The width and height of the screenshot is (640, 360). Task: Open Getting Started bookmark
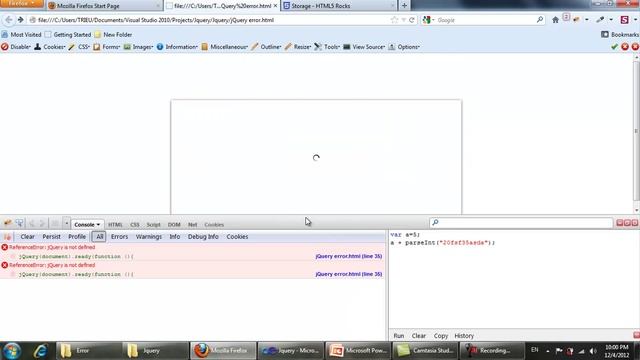[x=68, y=35]
